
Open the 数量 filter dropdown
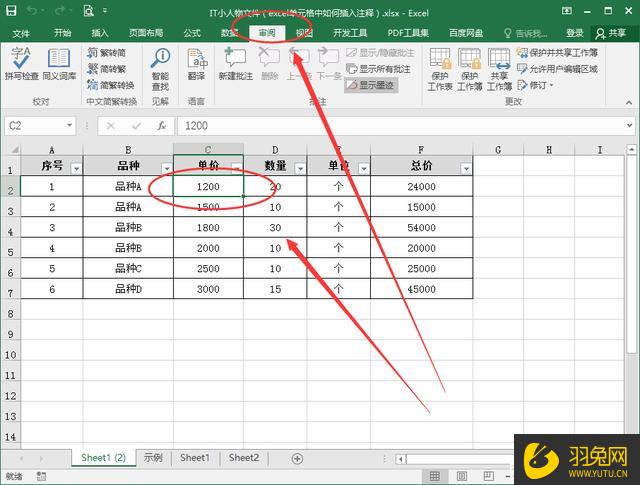click(x=300, y=169)
